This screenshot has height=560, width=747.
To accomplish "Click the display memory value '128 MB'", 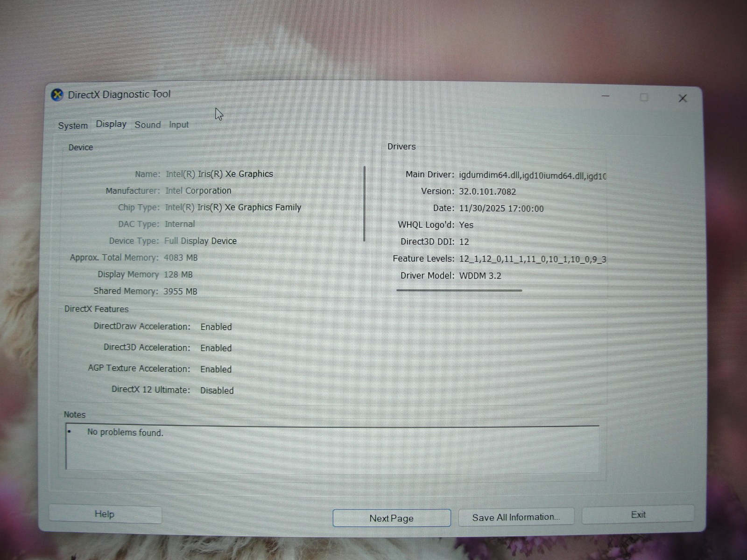I will [178, 274].
